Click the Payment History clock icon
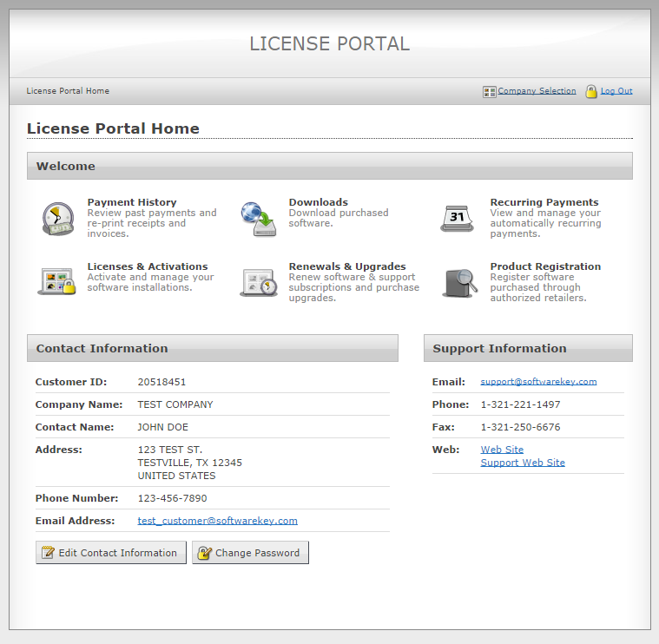Image resolution: width=659 pixels, height=644 pixels. pyautogui.click(x=58, y=219)
